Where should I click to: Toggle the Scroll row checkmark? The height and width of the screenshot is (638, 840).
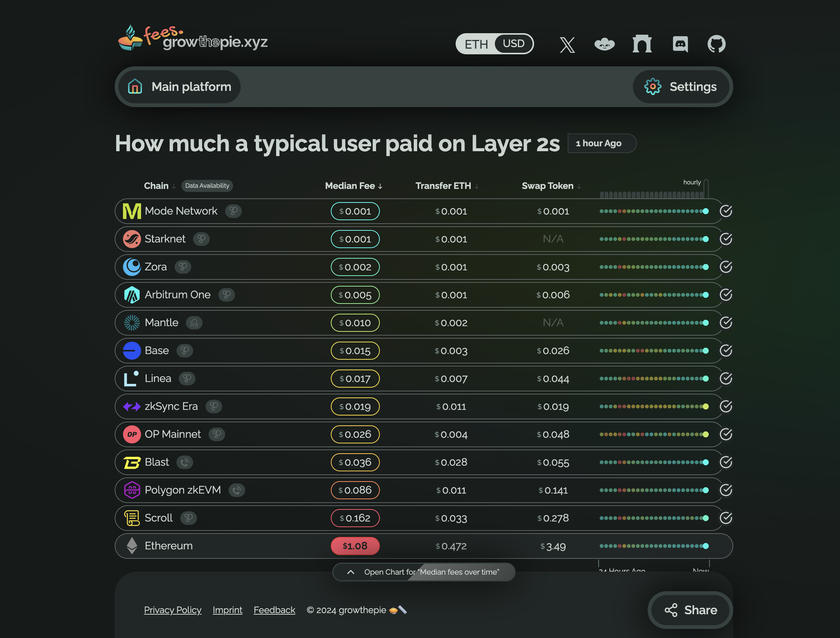[x=726, y=518]
